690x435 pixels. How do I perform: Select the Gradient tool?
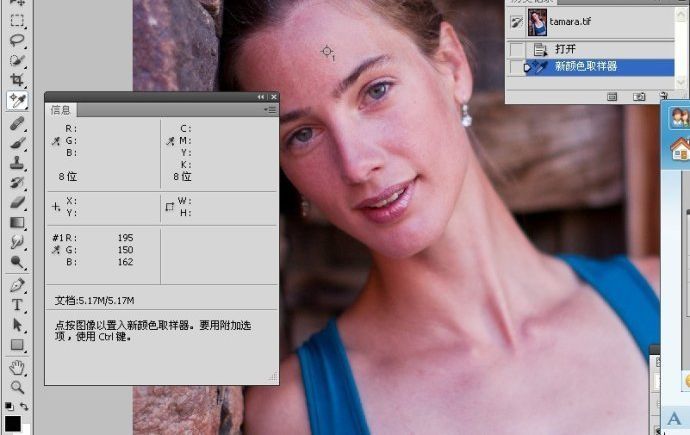click(x=17, y=223)
